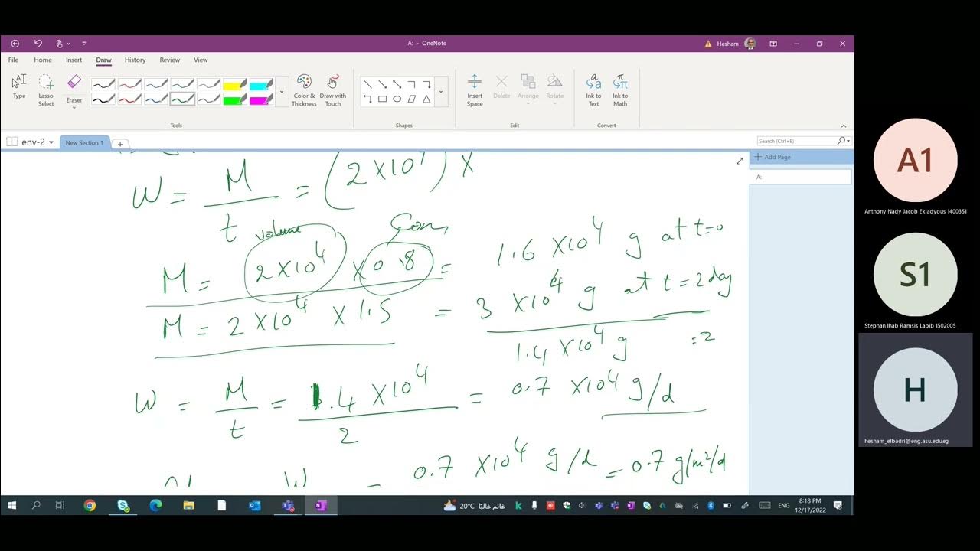980x551 pixels.
Task: Open Skype from the taskbar
Action: 123,505
